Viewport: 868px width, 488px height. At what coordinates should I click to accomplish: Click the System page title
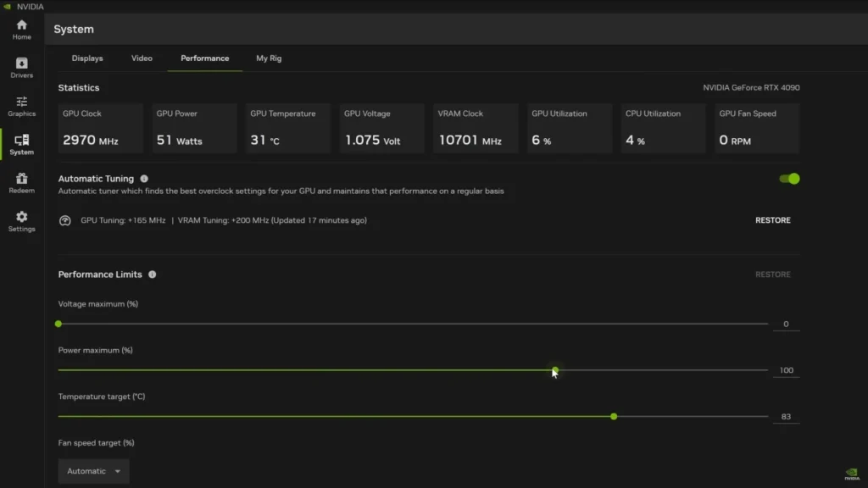[x=74, y=30]
